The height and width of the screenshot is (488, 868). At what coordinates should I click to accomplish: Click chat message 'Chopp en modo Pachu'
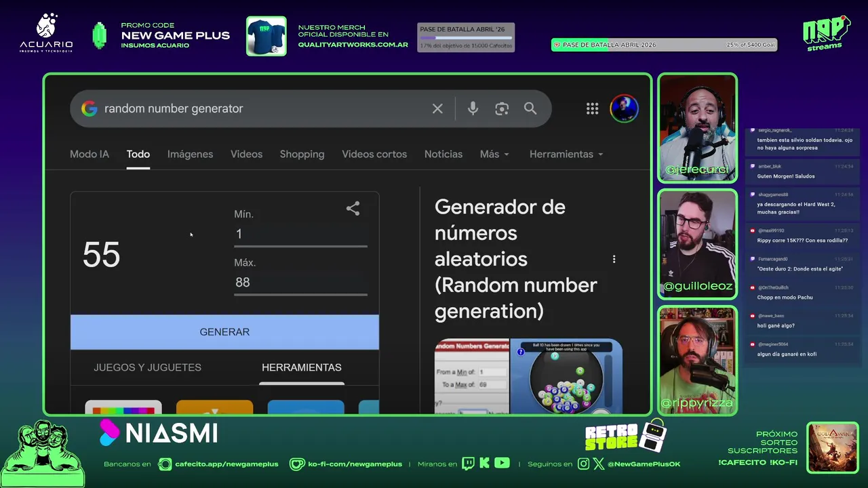785,298
